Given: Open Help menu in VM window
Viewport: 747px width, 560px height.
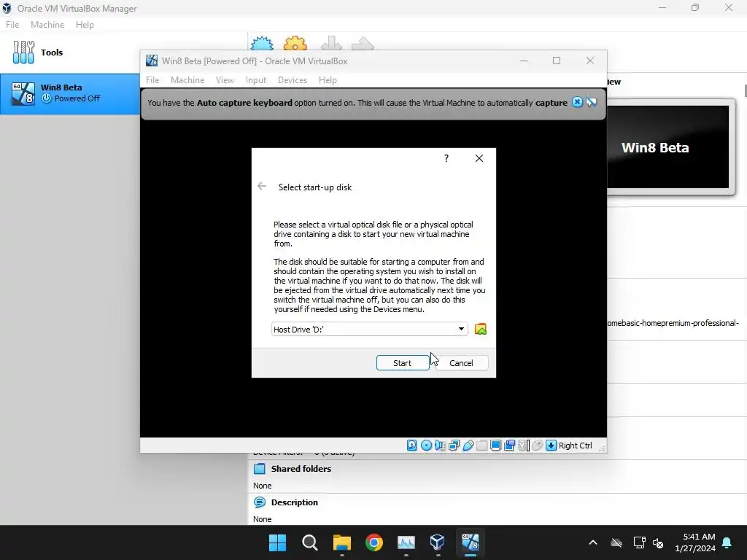Looking at the screenshot, I should coord(328,80).
